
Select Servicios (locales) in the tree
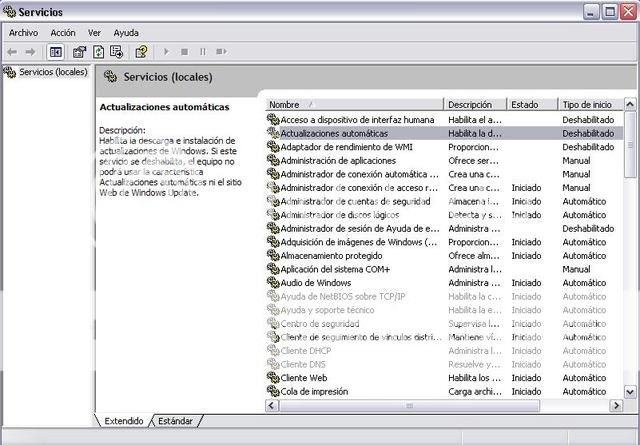click(x=53, y=72)
